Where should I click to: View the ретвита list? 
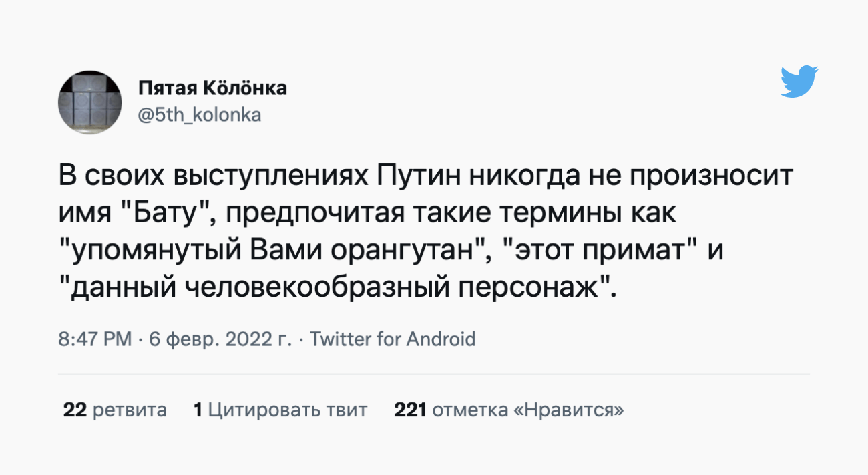[x=130, y=410]
